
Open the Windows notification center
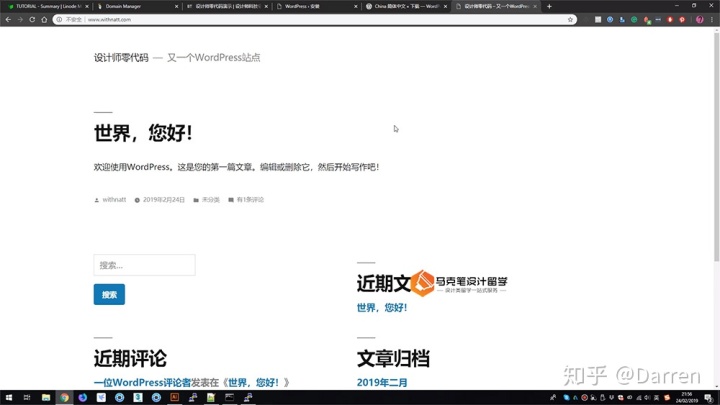[709, 398]
